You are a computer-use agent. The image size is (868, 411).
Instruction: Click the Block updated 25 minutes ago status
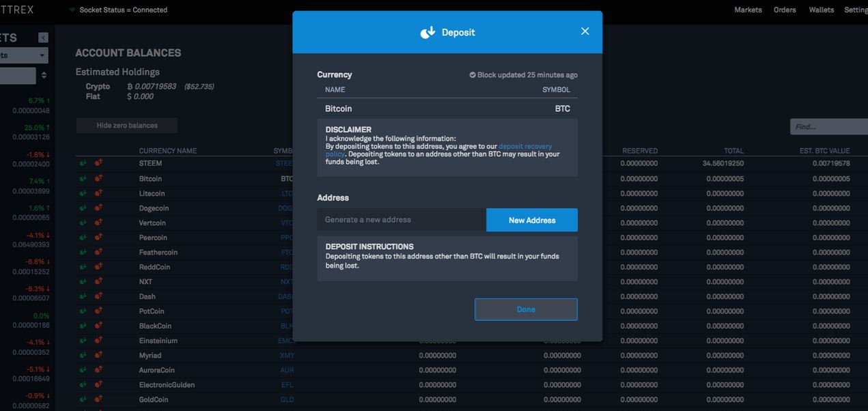pyautogui.click(x=523, y=75)
